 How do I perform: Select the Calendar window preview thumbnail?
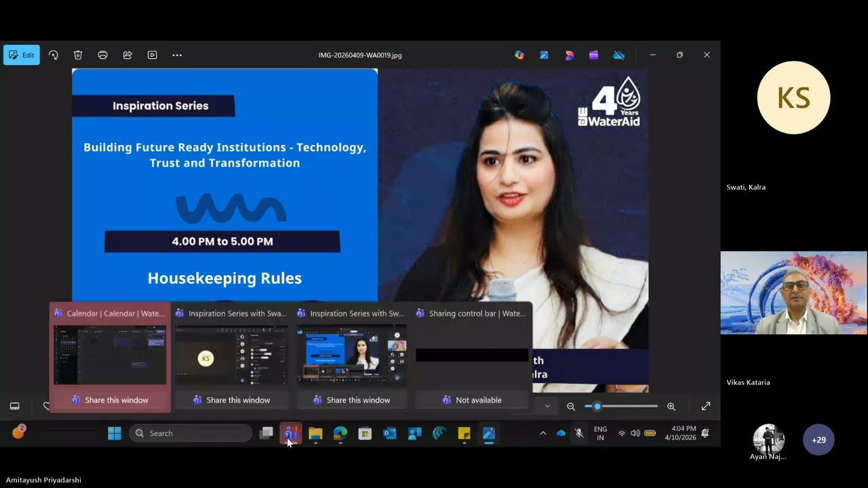point(110,355)
